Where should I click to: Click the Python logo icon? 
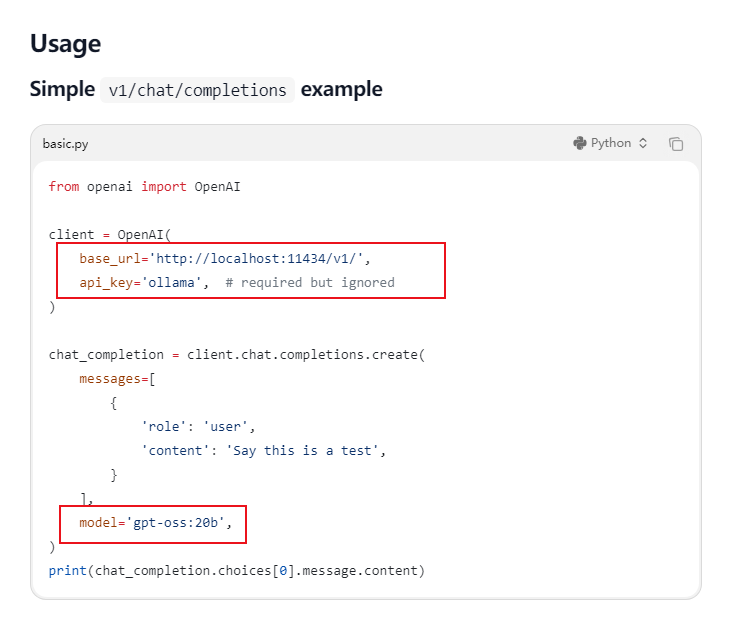pos(580,143)
